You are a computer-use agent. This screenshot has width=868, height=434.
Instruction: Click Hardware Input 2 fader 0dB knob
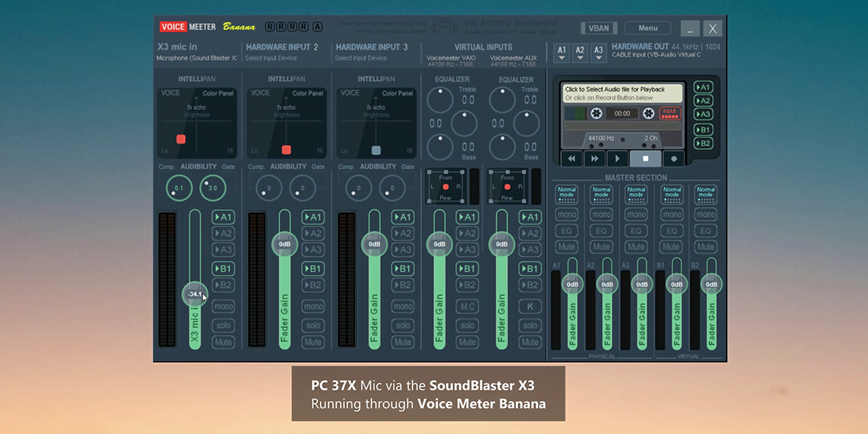[x=284, y=245]
